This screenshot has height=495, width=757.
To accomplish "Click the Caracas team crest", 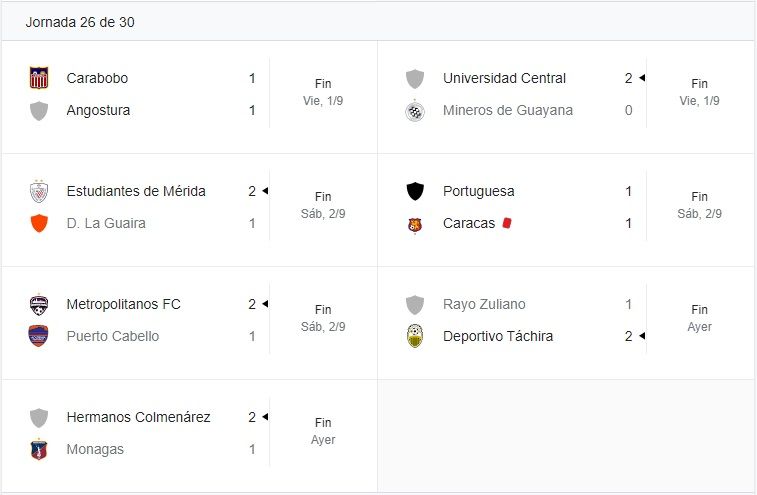I will pos(415,224).
